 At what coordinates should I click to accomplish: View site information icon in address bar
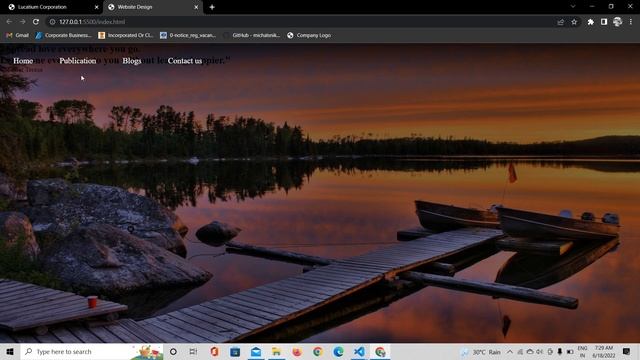(x=52, y=22)
